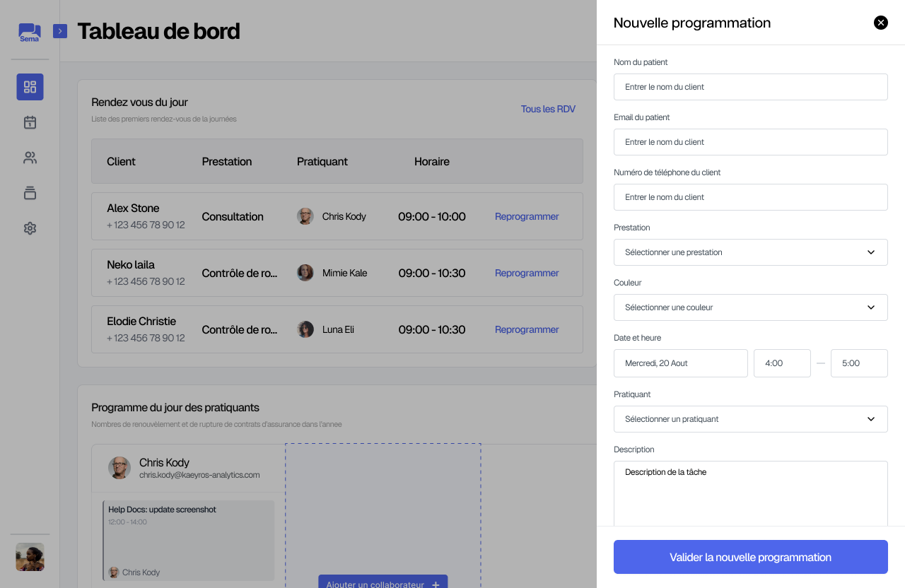
Task: Open the stacked layers icon in sidebar
Action: (30, 193)
